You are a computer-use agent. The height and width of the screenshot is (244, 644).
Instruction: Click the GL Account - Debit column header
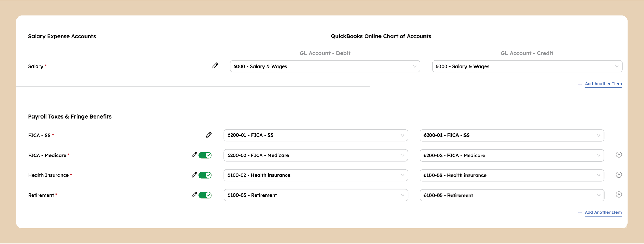(325, 53)
